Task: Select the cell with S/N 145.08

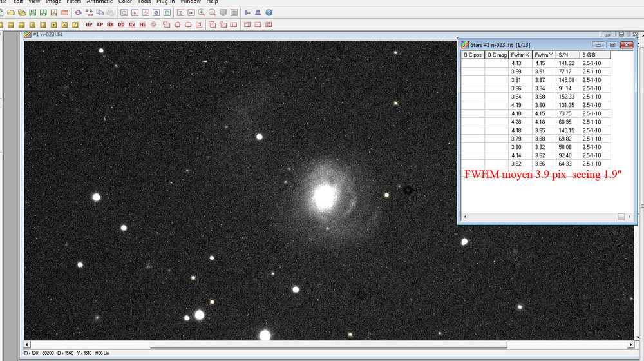Action: 567,80
